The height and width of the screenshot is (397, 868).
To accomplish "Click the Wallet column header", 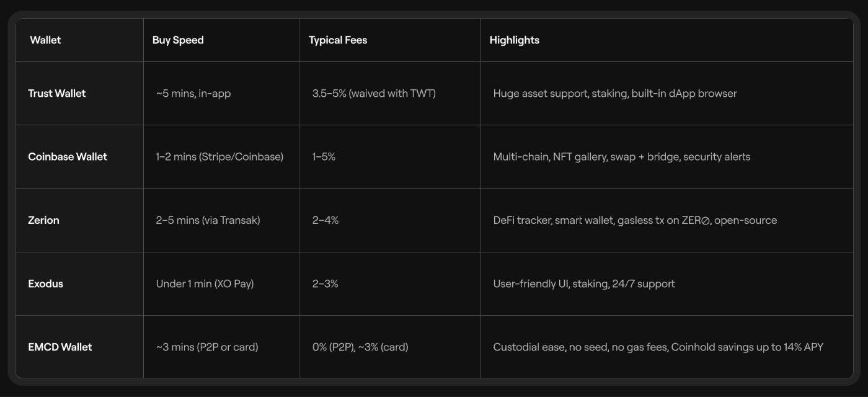I will tap(45, 40).
